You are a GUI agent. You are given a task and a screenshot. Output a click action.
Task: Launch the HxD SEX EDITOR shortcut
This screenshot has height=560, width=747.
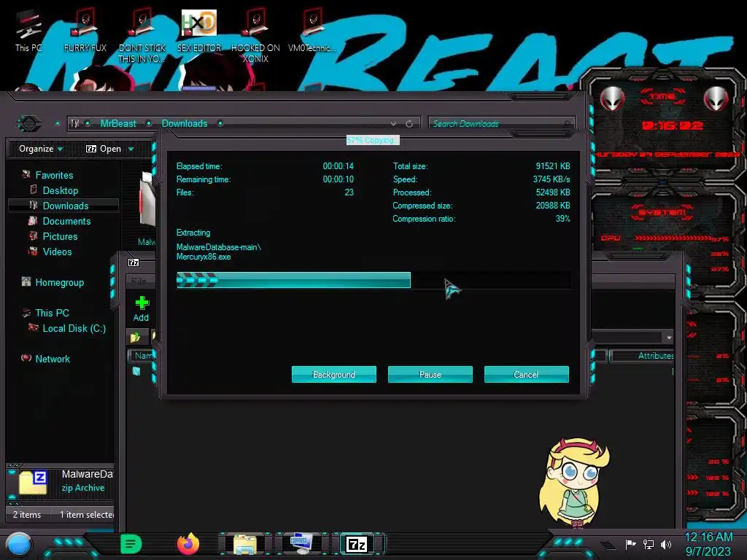click(x=199, y=31)
